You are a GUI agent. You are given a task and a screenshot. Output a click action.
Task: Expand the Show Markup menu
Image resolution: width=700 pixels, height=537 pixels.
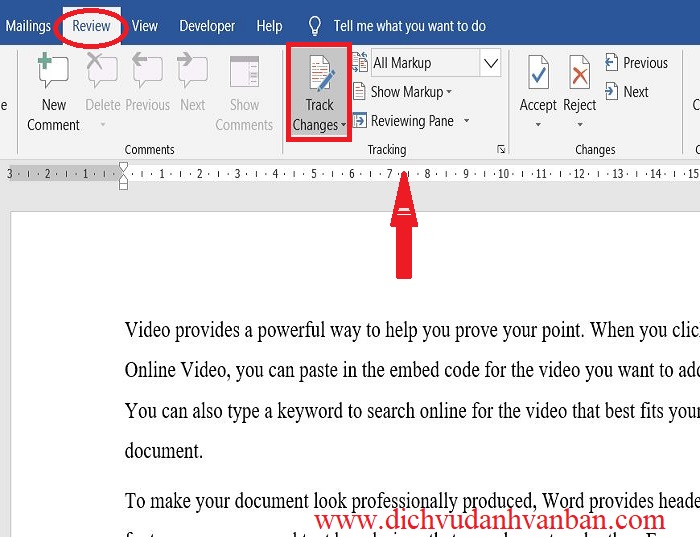click(411, 92)
